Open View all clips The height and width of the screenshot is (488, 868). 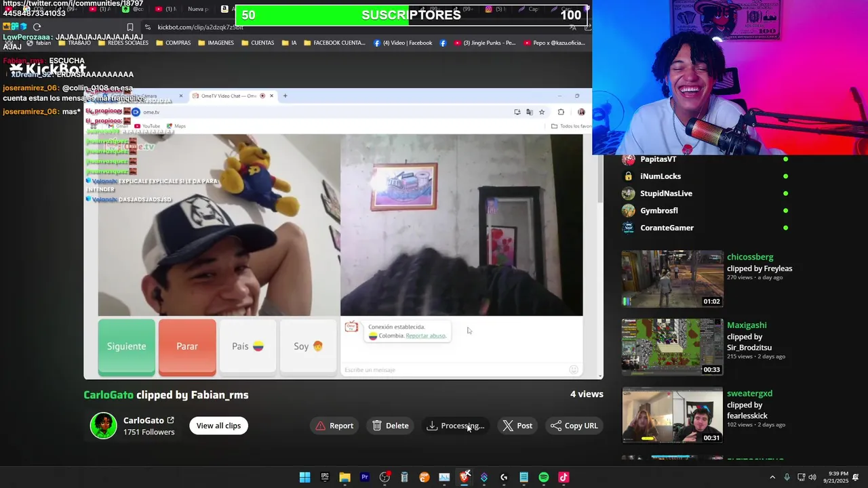(218, 426)
